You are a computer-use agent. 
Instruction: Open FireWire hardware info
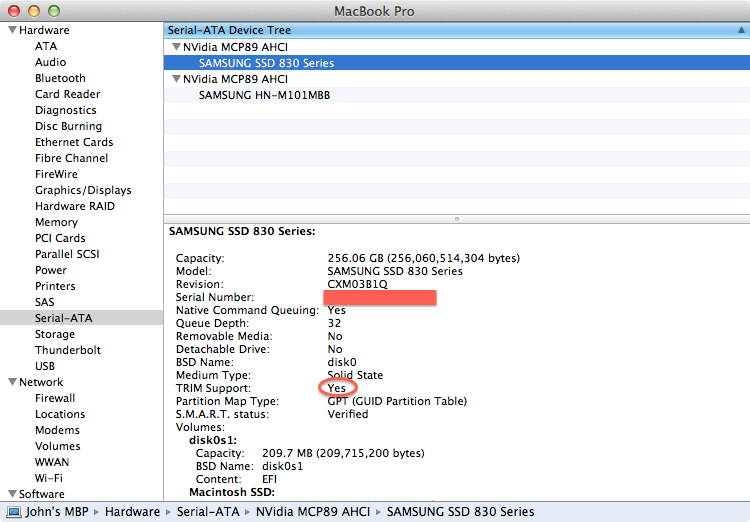(56, 174)
